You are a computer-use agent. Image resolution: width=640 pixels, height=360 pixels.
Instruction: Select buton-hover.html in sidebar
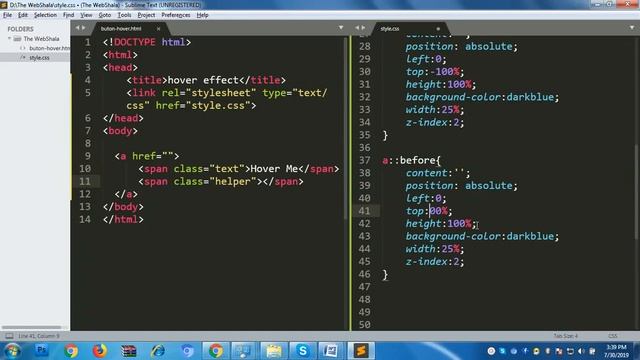coord(49,48)
